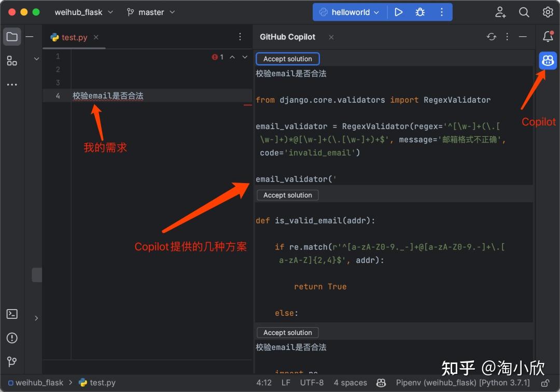Switch the Pipenv Python interpreter
This screenshot has width=560, height=392.
coord(463,383)
